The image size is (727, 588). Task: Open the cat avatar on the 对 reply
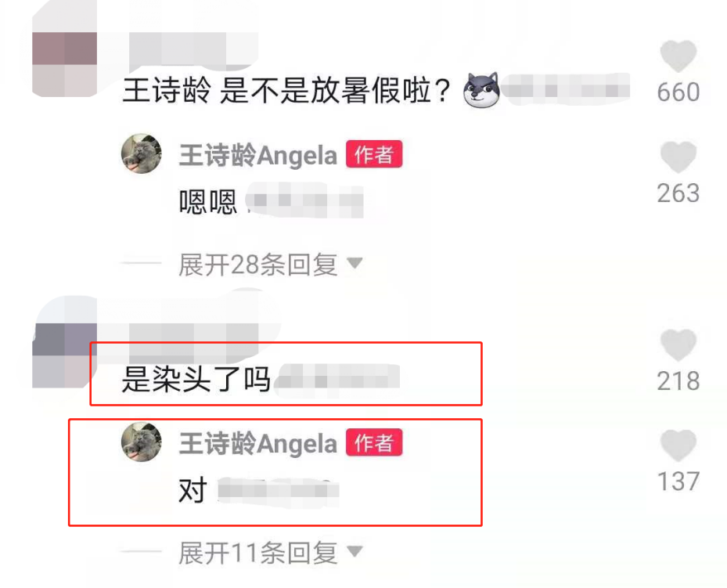tap(142, 442)
